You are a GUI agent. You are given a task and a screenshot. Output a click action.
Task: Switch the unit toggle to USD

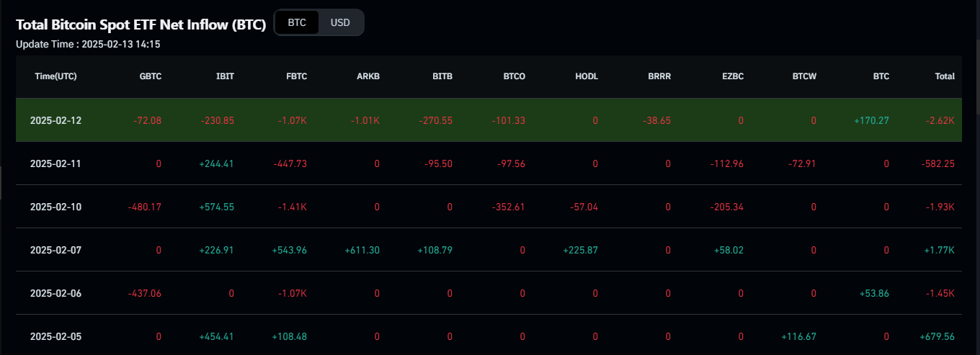click(x=340, y=22)
